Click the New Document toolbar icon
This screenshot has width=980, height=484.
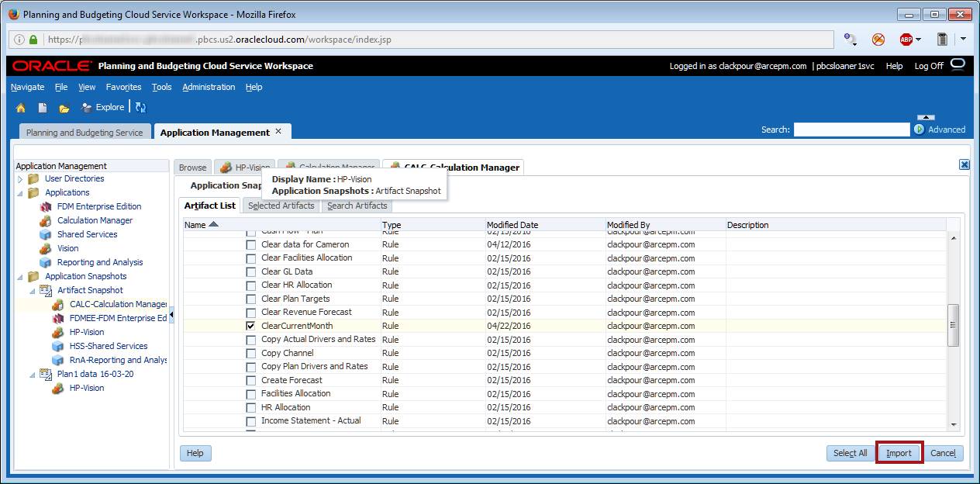point(43,108)
